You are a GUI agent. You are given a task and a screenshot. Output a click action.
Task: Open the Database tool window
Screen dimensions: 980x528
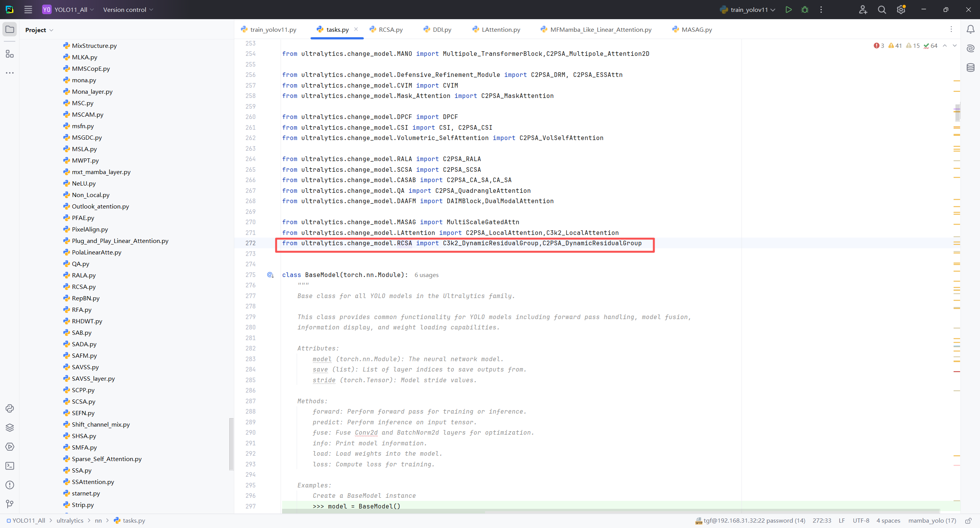click(x=970, y=68)
